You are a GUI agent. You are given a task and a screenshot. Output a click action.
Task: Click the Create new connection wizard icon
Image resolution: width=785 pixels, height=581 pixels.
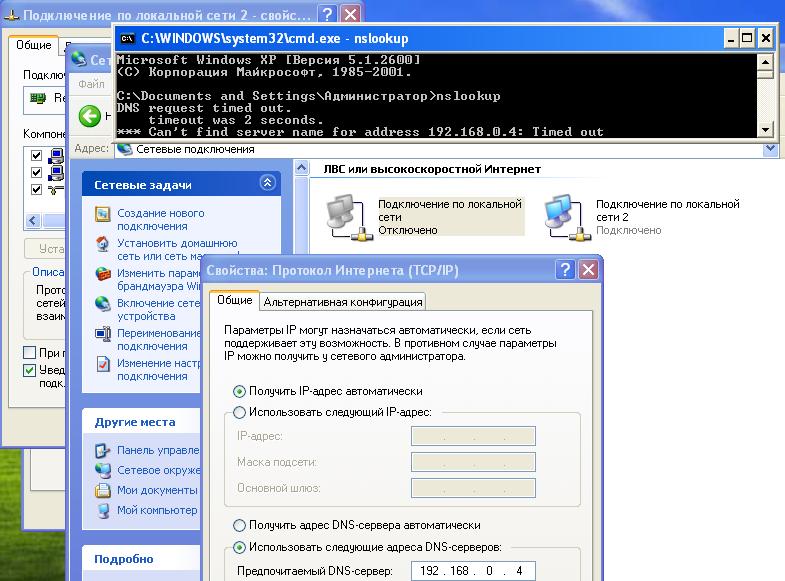[103, 214]
